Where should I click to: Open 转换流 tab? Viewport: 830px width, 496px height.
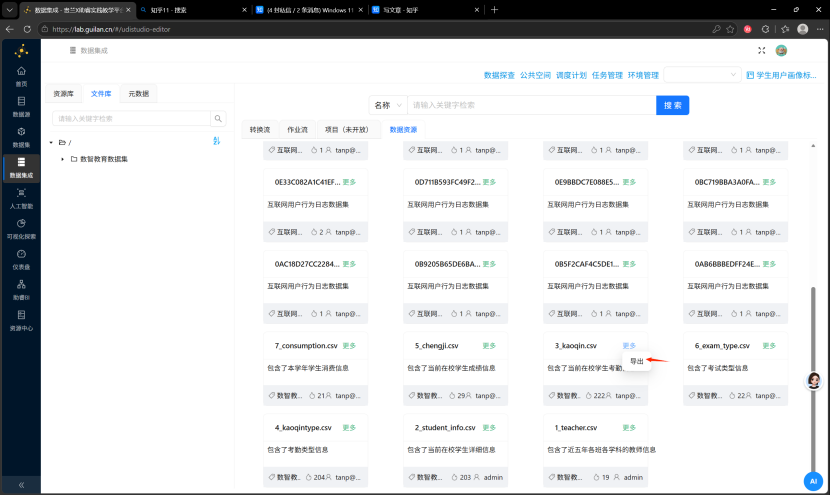click(260, 130)
